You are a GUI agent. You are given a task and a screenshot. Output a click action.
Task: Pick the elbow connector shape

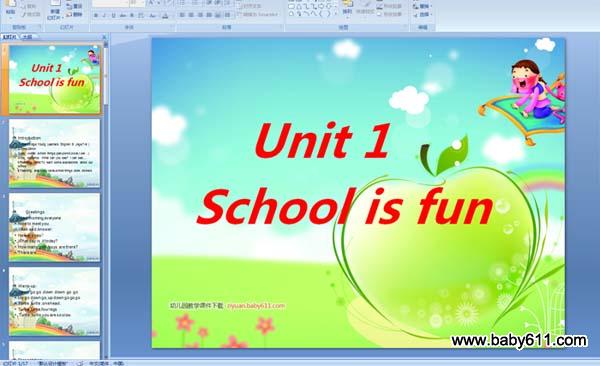[x=306, y=6]
